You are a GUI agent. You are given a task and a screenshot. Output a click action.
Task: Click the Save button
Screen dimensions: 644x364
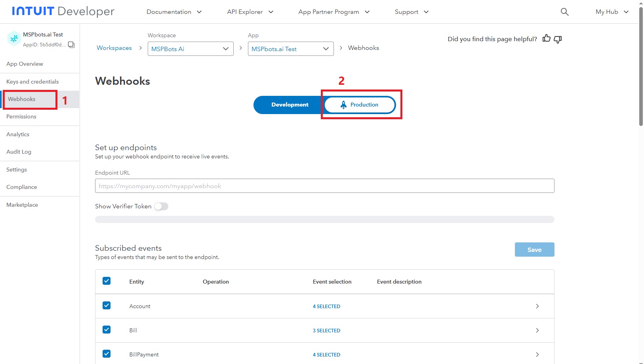[534, 250]
